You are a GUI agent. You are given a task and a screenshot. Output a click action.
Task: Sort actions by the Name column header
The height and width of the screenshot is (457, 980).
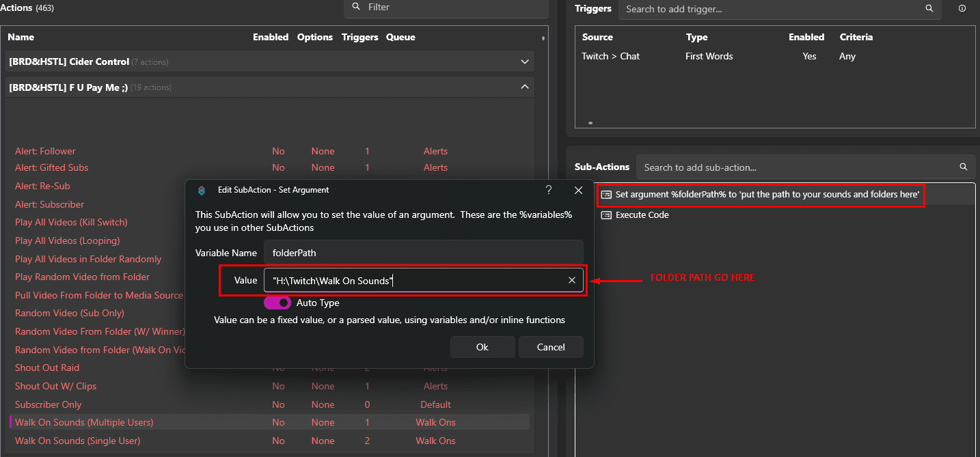(x=21, y=37)
